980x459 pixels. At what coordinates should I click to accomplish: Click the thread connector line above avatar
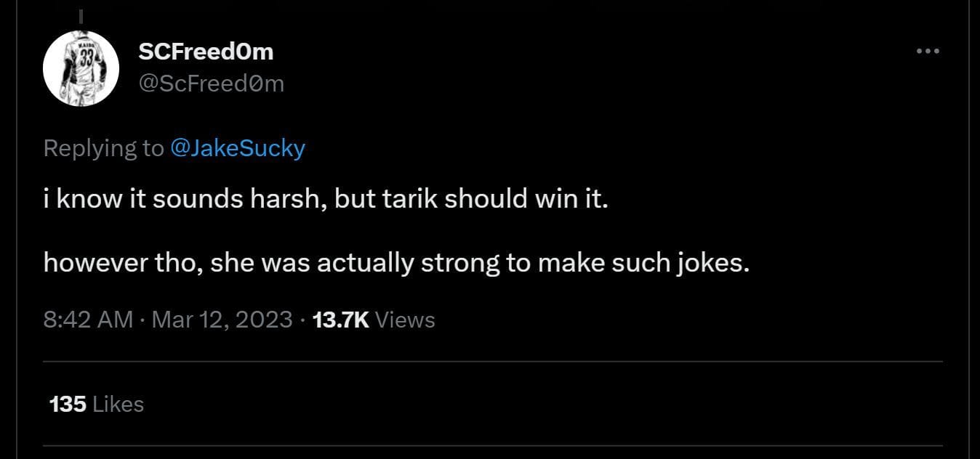81,15
